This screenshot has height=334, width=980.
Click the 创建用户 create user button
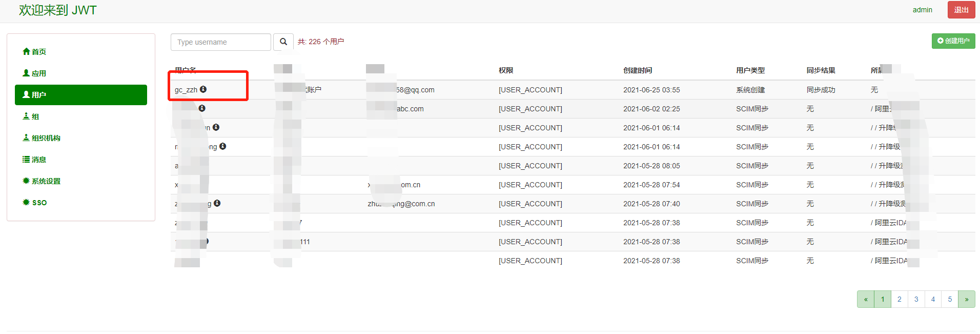(953, 41)
